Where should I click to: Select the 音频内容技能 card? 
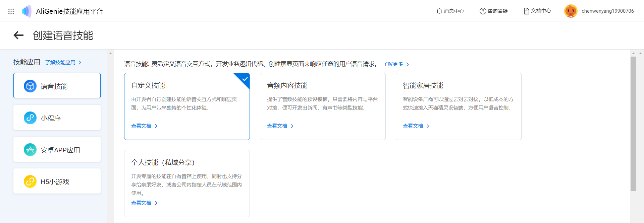click(x=323, y=106)
